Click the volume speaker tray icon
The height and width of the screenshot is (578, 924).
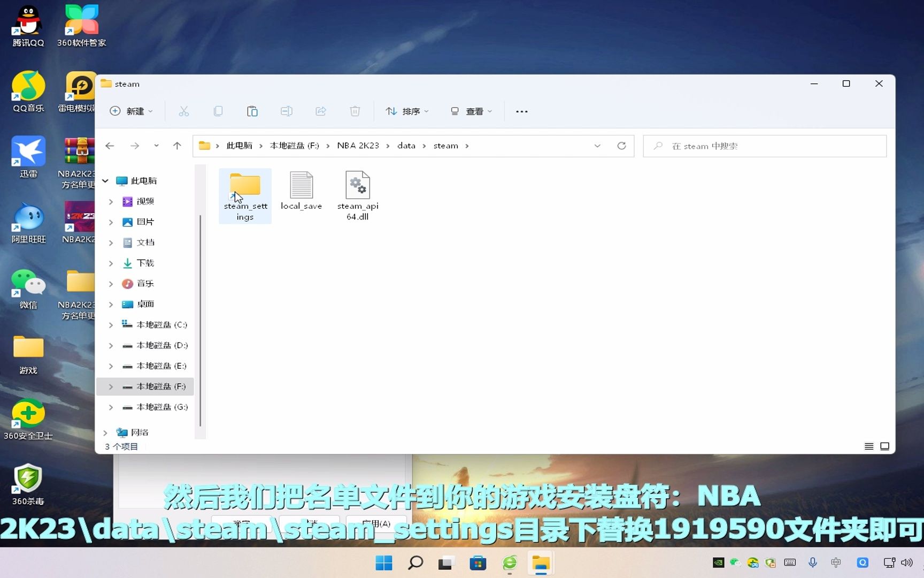click(907, 562)
